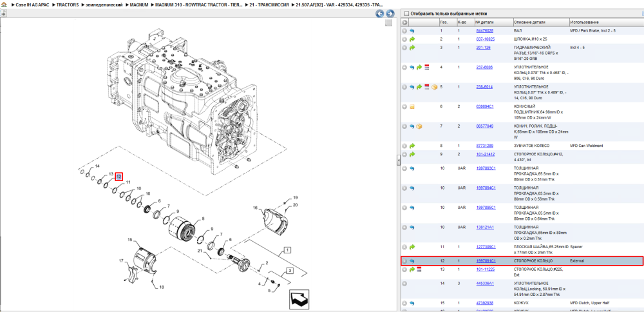
Task: Open the 'TRACTORS' breadcrumb level
Action: coord(68,5)
